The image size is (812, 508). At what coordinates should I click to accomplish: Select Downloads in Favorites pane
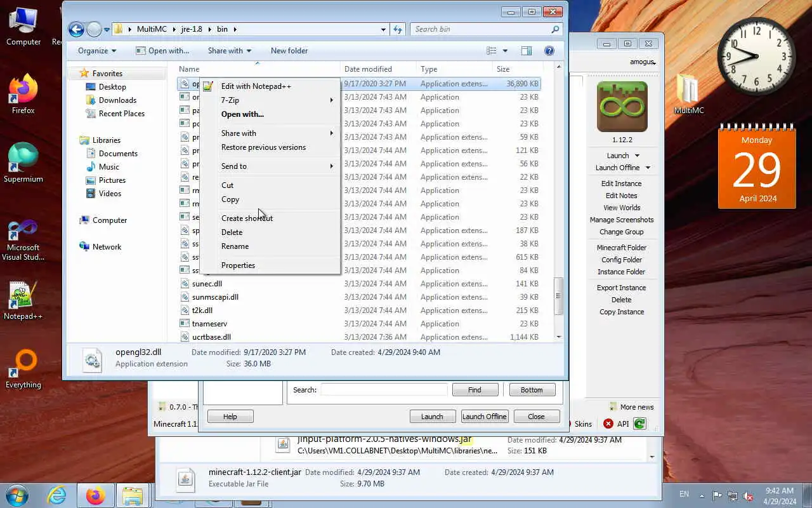(x=117, y=100)
